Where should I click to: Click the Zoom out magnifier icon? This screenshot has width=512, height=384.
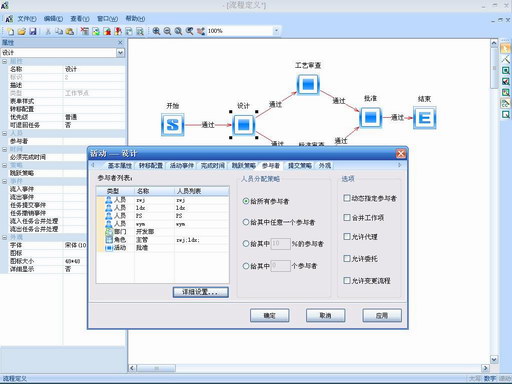[167, 31]
